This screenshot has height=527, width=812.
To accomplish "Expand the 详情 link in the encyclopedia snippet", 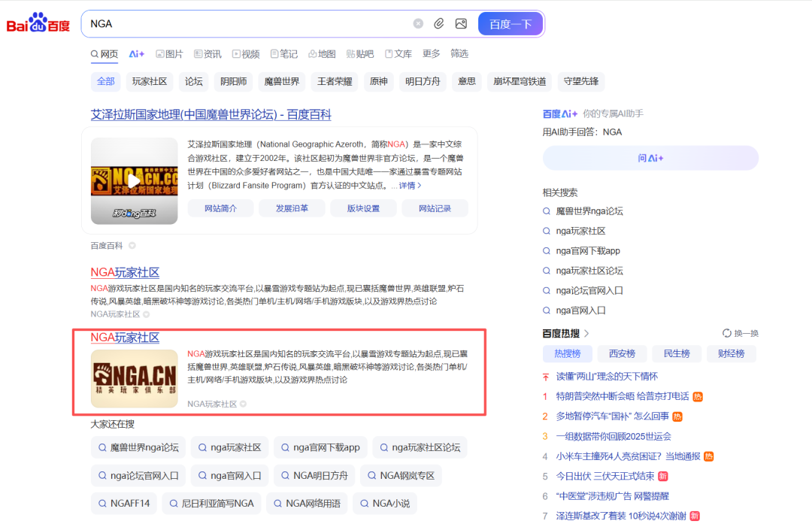I will pos(411,186).
